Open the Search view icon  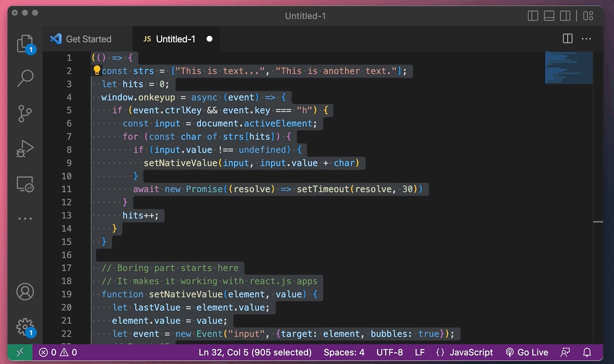pyautogui.click(x=25, y=78)
